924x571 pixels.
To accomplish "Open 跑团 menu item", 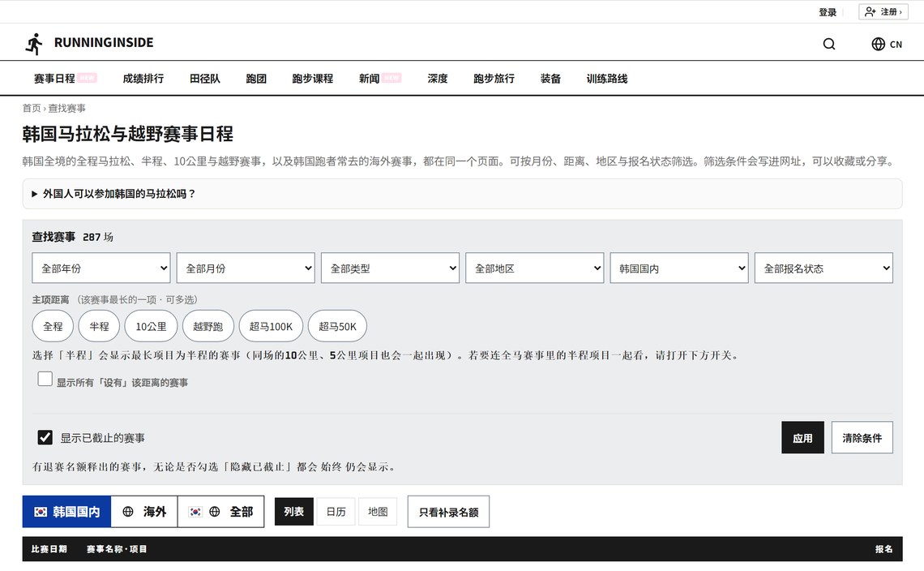I will pos(256,79).
